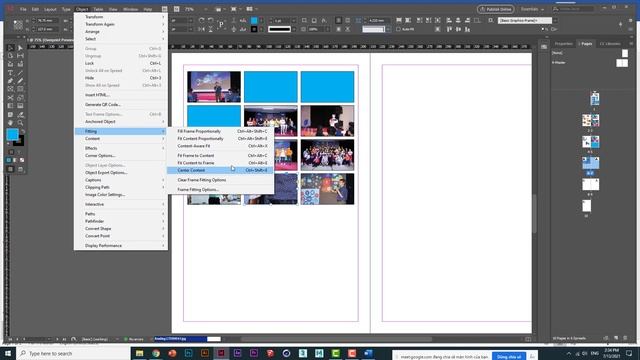Click the control bar blue fill swatch
The width and height of the screenshot is (640, 360).
254,20
